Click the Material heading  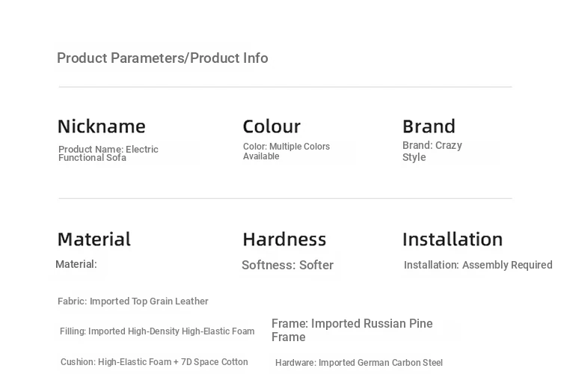click(x=94, y=239)
